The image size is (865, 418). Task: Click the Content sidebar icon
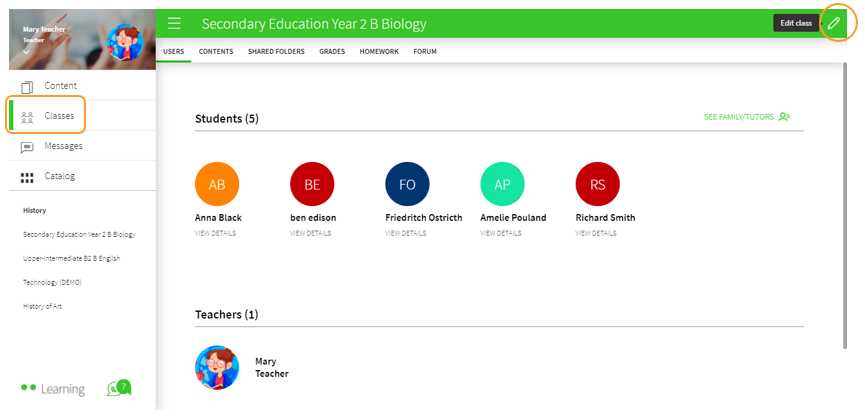coord(27,86)
